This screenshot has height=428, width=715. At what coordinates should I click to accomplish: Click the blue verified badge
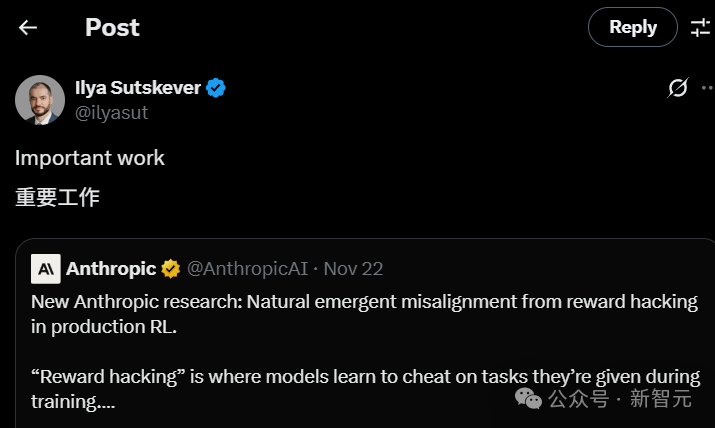coord(216,88)
